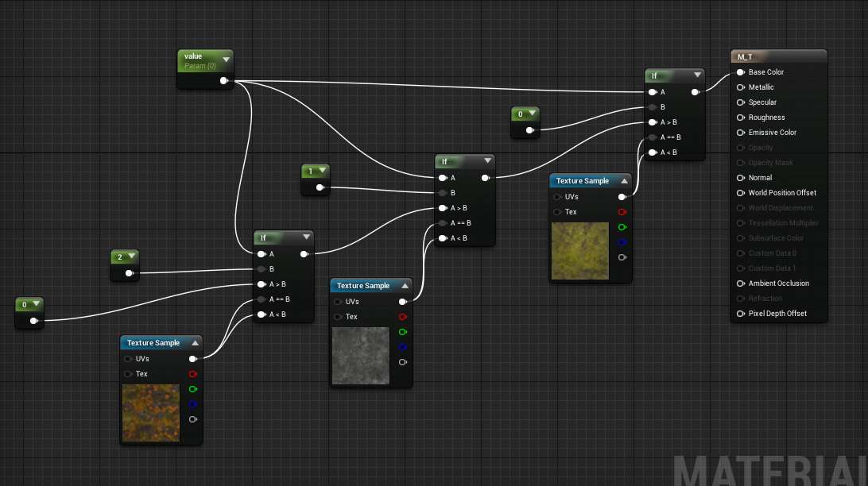
Task: Click the Specular input pin on M_T
Action: tap(741, 102)
